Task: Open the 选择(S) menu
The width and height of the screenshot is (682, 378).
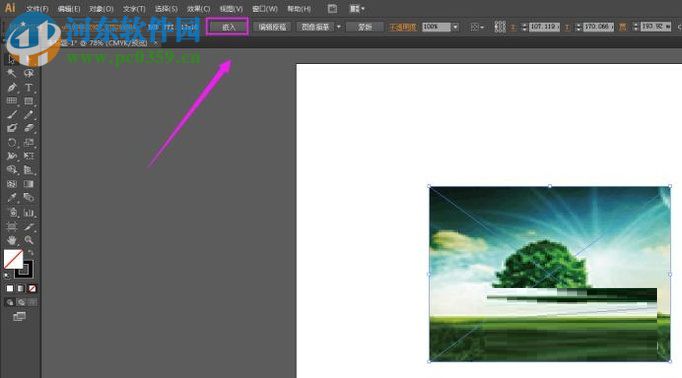Action: point(166,9)
